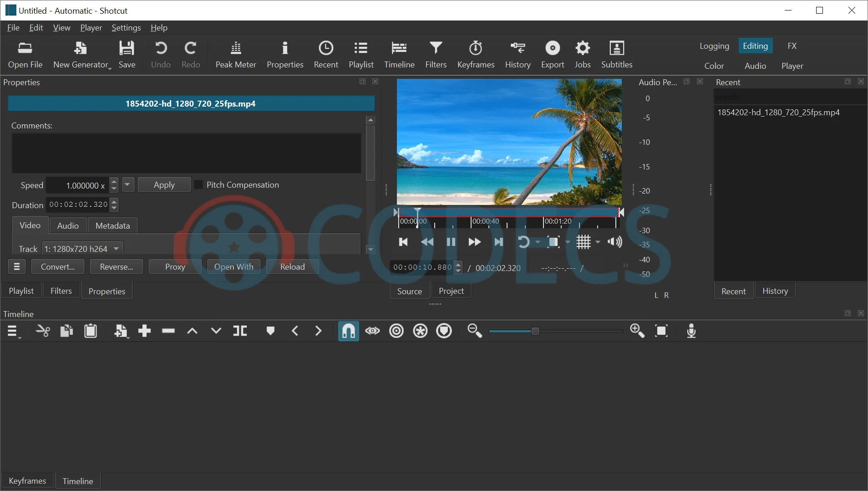Open the Speed preset dropdown arrow
The width and height of the screenshot is (868, 491).
(127, 184)
